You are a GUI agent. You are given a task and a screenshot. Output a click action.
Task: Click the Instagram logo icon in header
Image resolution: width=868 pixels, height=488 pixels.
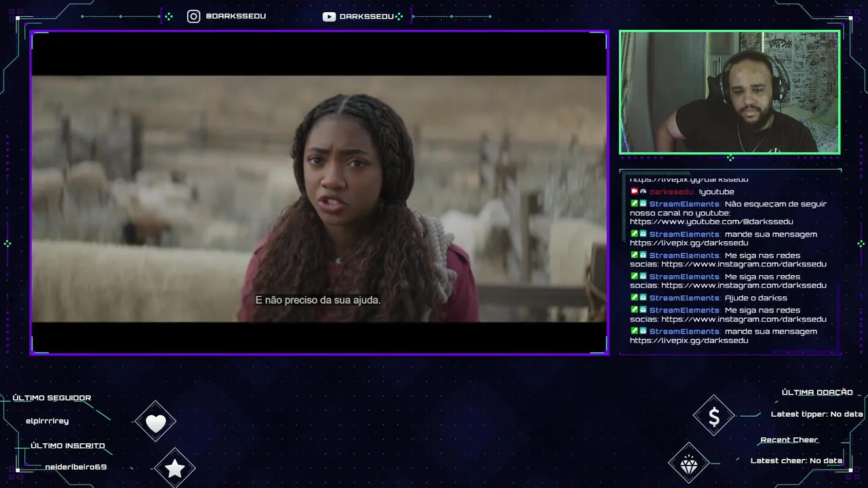pyautogui.click(x=193, y=16)
